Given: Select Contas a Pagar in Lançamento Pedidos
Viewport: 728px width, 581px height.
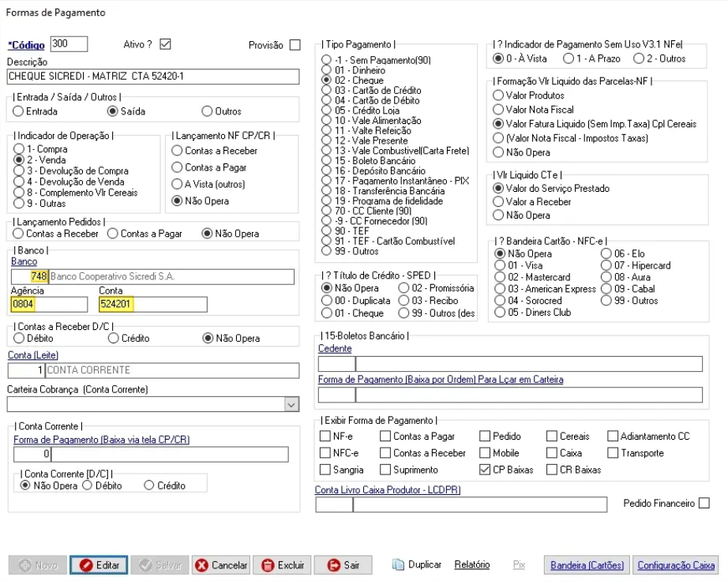Looking at the screenshot, I should pos(113,234).
